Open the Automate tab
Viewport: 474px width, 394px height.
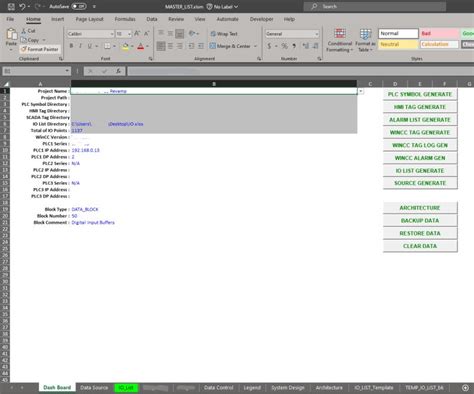[227, 19]
